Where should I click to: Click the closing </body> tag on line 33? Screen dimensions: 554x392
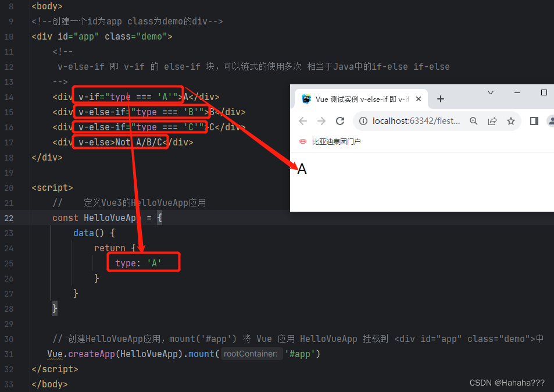pyautogui.click(x=49, y=384)
